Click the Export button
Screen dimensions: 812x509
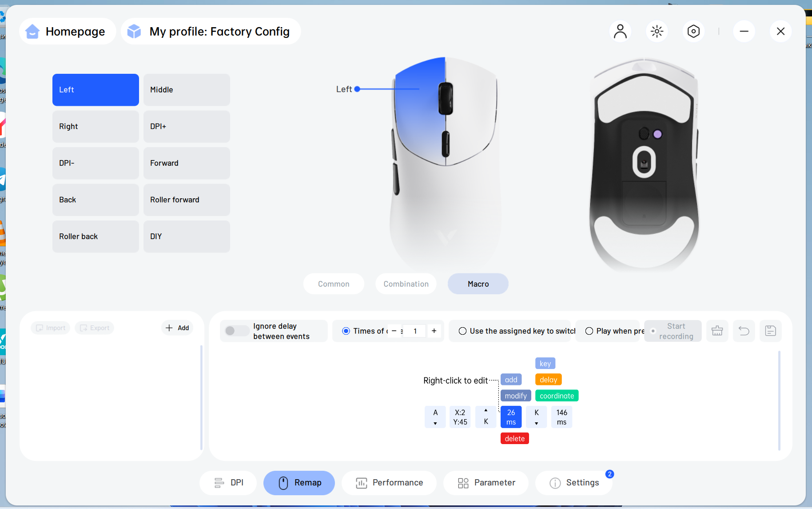click(x=95, y=328)
